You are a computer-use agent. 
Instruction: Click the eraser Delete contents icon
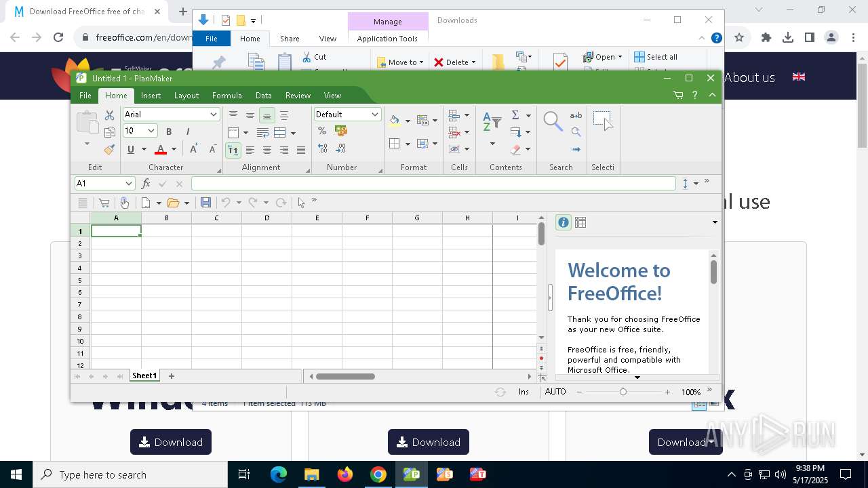coord(515,149)
